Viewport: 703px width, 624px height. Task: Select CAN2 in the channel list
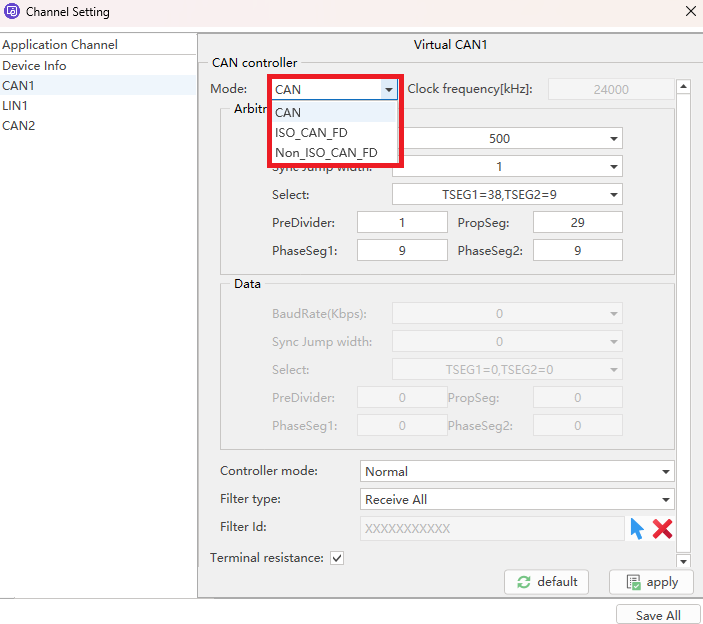[18, 125]
